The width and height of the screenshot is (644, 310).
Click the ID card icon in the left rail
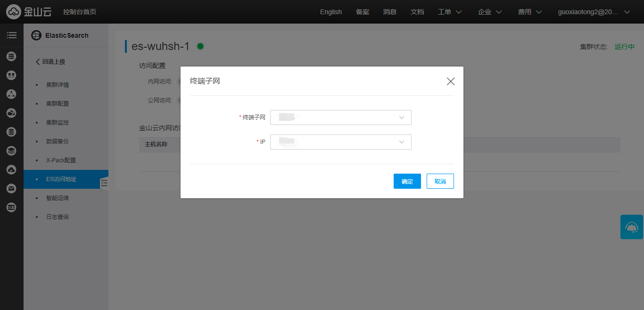click(x=12, y=208)
